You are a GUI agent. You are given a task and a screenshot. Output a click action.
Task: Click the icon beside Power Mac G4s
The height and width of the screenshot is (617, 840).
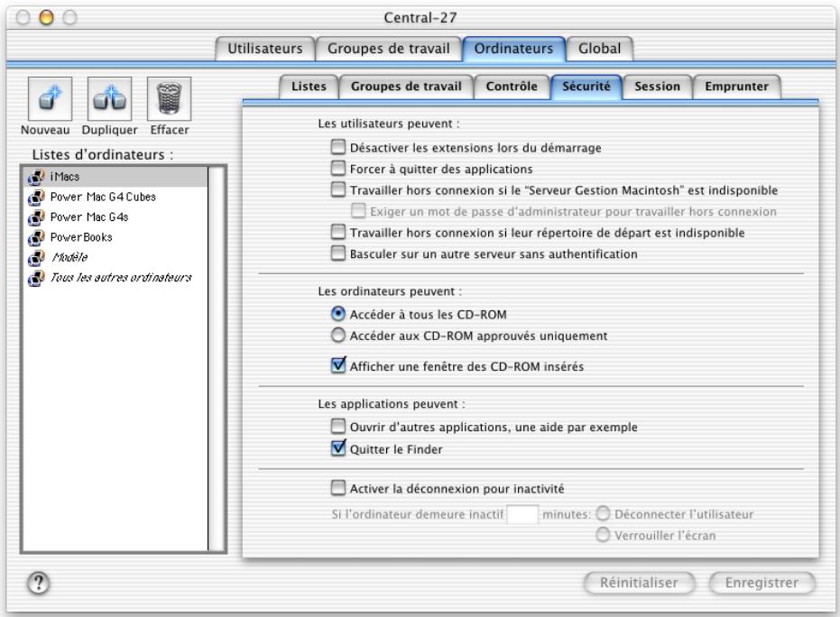36,217
